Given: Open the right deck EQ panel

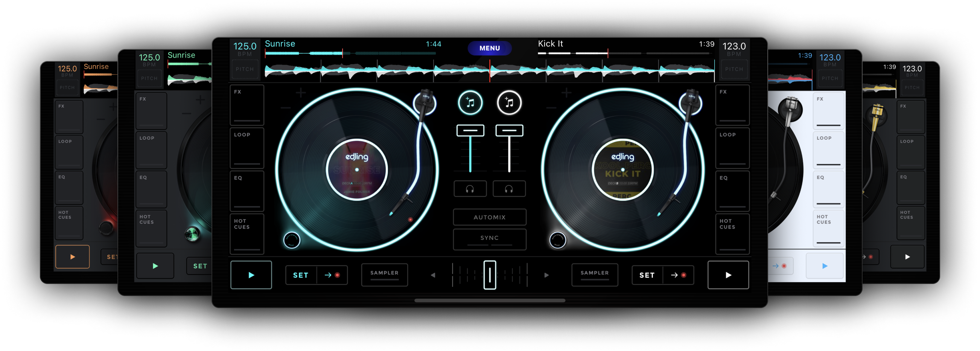Looking at the screenshot, I should (732, 191).
